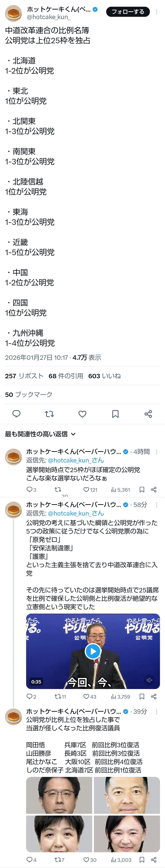The image size is (165, 868).
Task: Open more options for main post
Action: pos(157,12)
